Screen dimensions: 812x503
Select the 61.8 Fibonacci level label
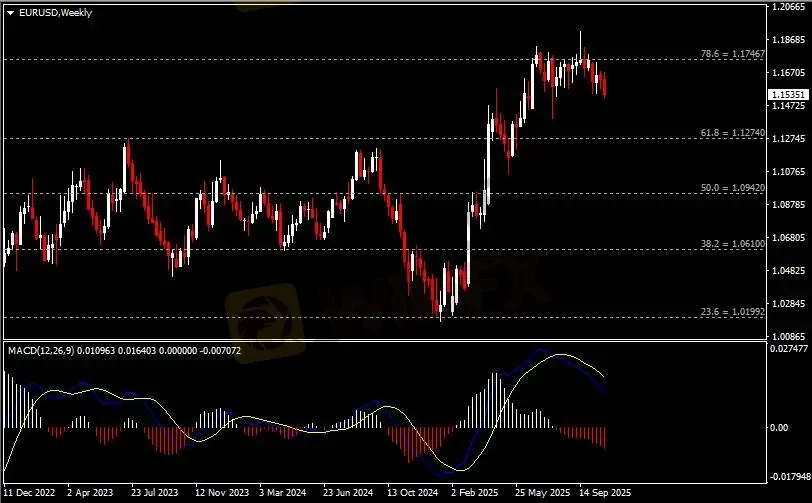coord(735,132)
